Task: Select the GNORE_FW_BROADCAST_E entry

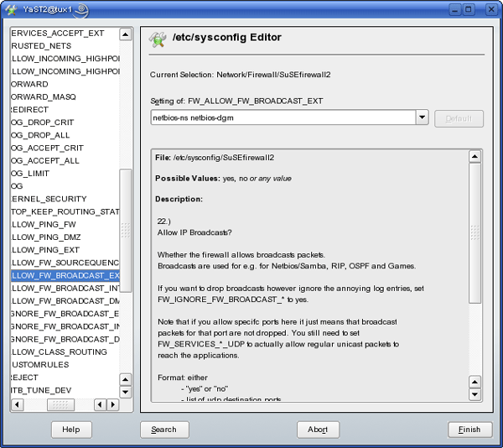Action: pos(65,314)
